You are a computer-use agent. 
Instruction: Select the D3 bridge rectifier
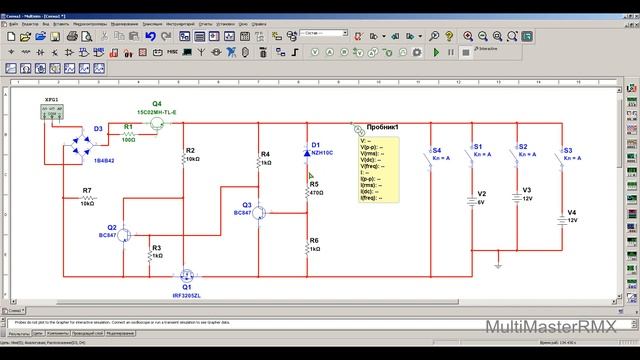coord(81,145)
